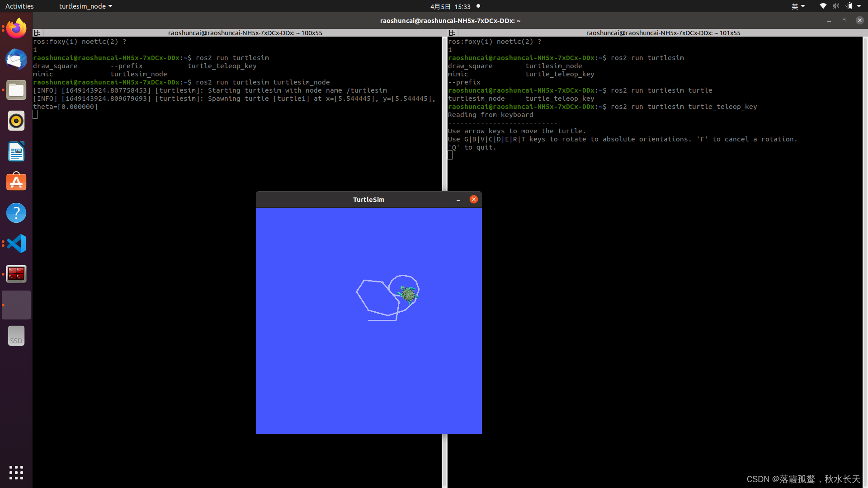Show applications grid button
The height and width of the screenshot is (488, 868).
click(16, 473)
